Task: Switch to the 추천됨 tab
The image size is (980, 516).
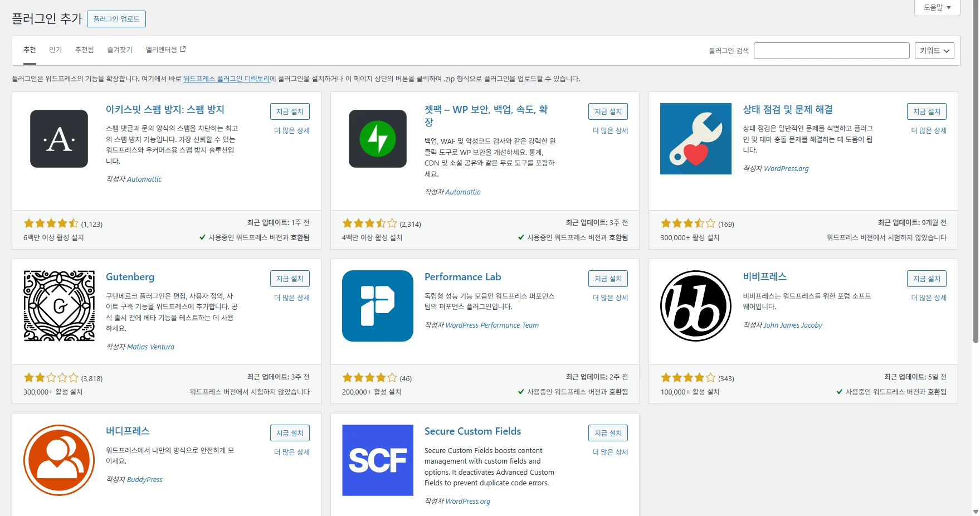Action: pyautogui.click(x=84, y=50)
